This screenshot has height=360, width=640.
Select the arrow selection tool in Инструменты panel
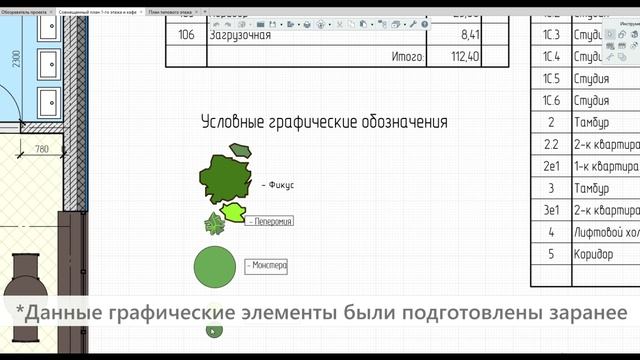(x=610, y=34)
